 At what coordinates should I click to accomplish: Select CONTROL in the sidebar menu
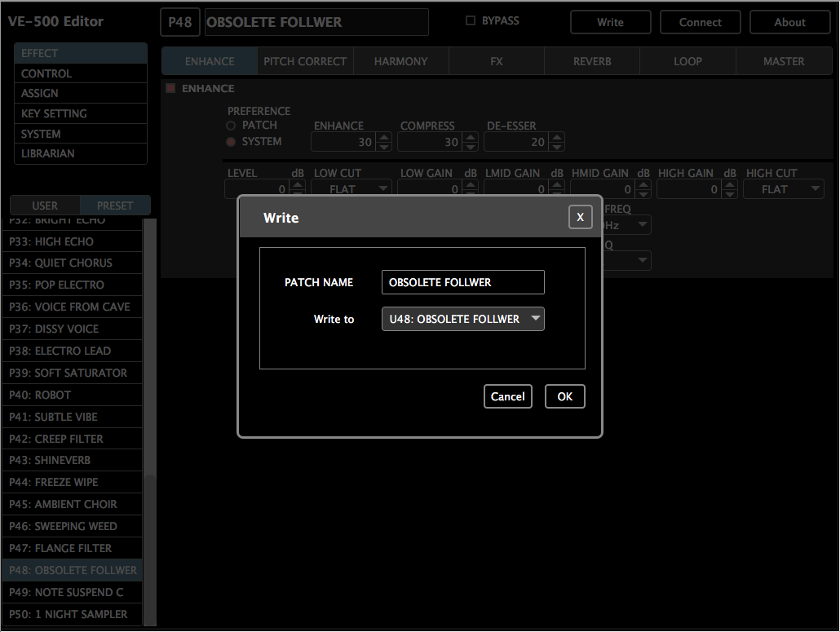pos(81,73)
